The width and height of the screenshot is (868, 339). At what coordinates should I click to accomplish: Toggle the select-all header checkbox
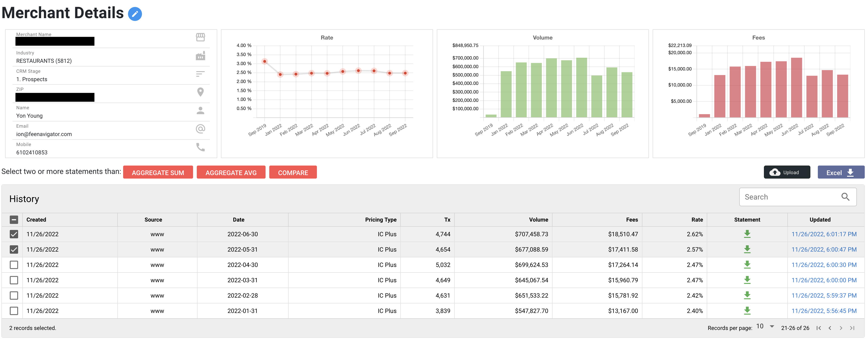(14, 219)
